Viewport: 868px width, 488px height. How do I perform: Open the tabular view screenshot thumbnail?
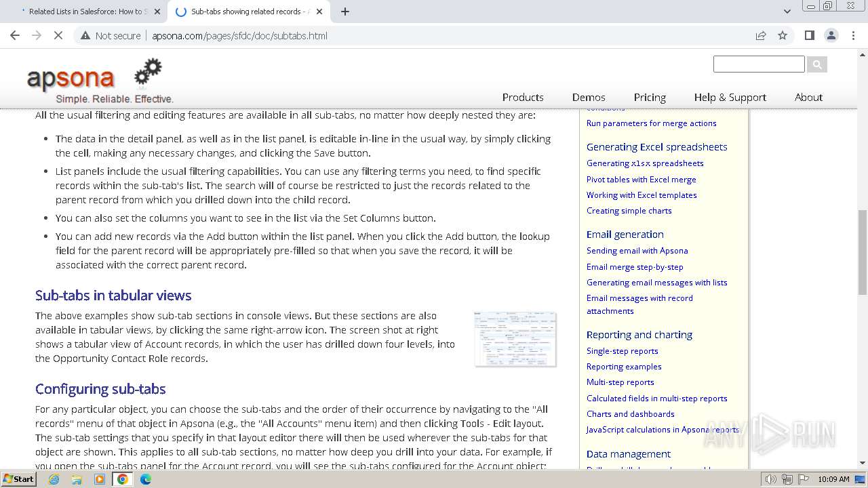[515, 339]
